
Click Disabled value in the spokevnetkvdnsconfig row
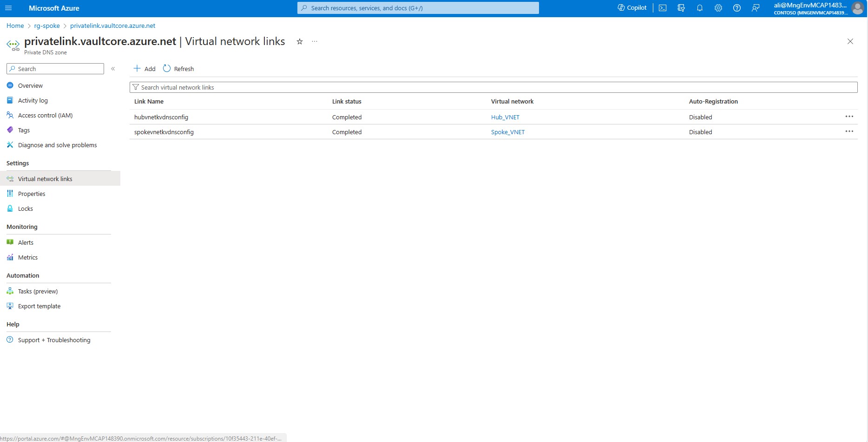coord(700,132)
